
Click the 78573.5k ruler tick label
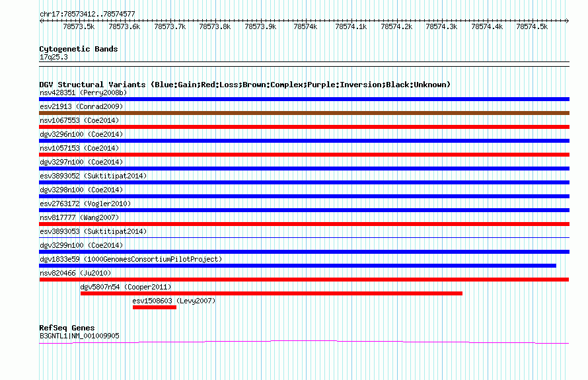[79, 26]
